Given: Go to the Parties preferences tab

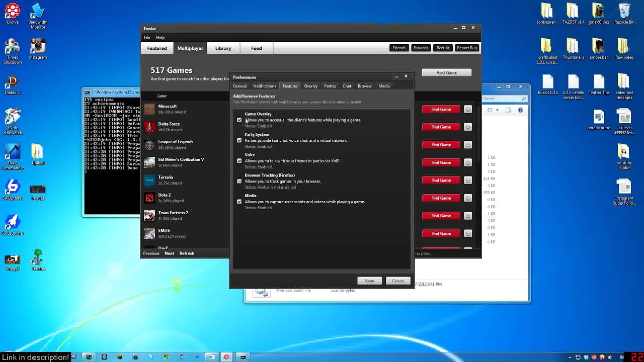Looking at the screenshot, I should point(330,86).
